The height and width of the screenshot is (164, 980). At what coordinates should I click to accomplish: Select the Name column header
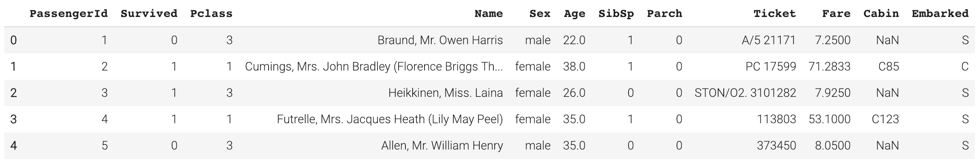[x=488, y=14]
